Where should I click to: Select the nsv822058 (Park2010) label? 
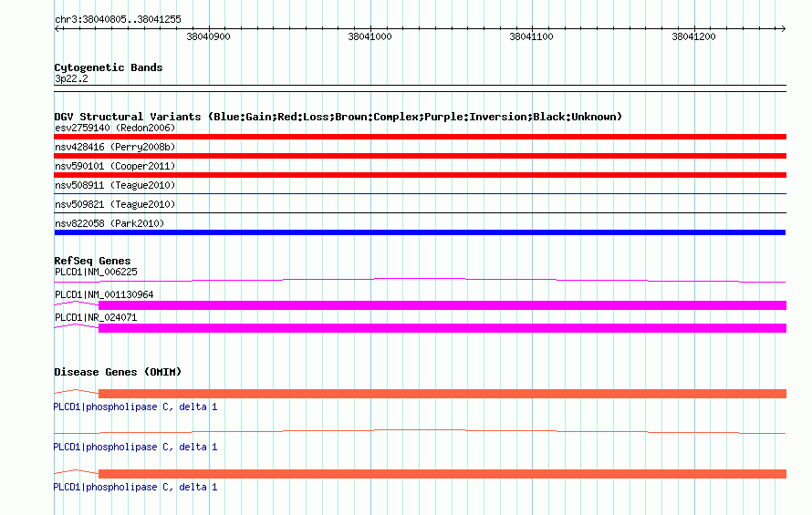pyautogui.click(x=109, y=223)
